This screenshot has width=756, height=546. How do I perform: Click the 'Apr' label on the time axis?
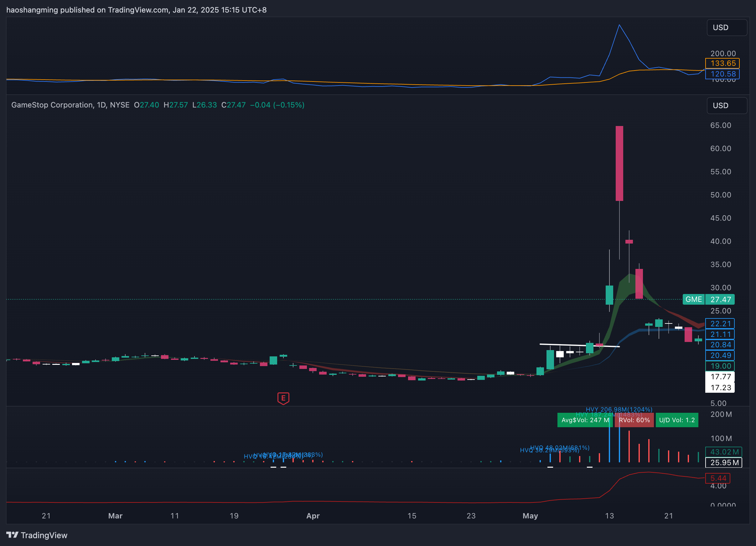tap(313, 516)
